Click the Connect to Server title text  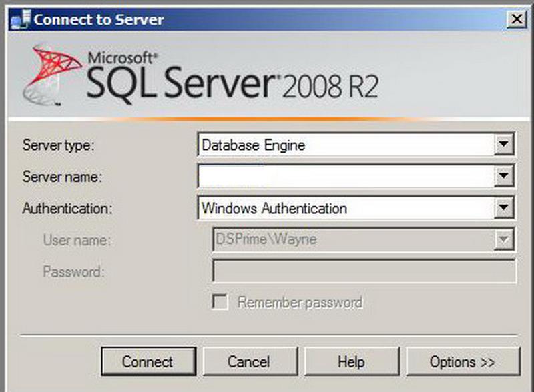(99, 19)
